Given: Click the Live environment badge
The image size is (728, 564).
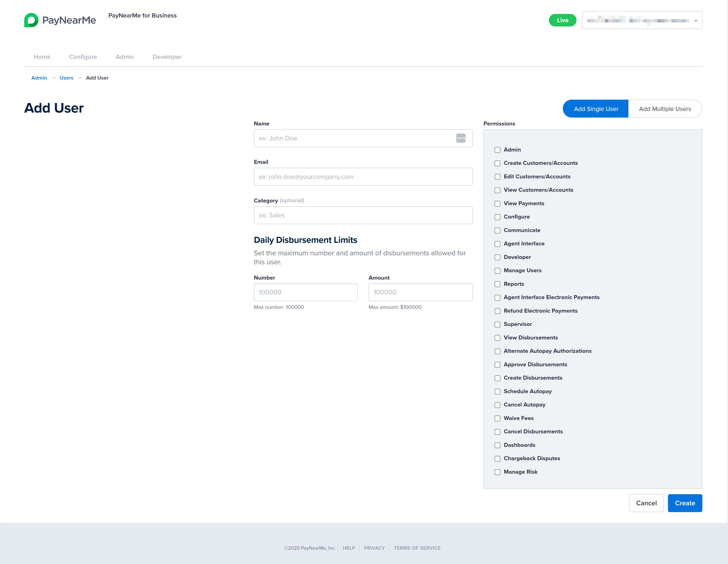Looking at the screenshot, I should point(562,20).
